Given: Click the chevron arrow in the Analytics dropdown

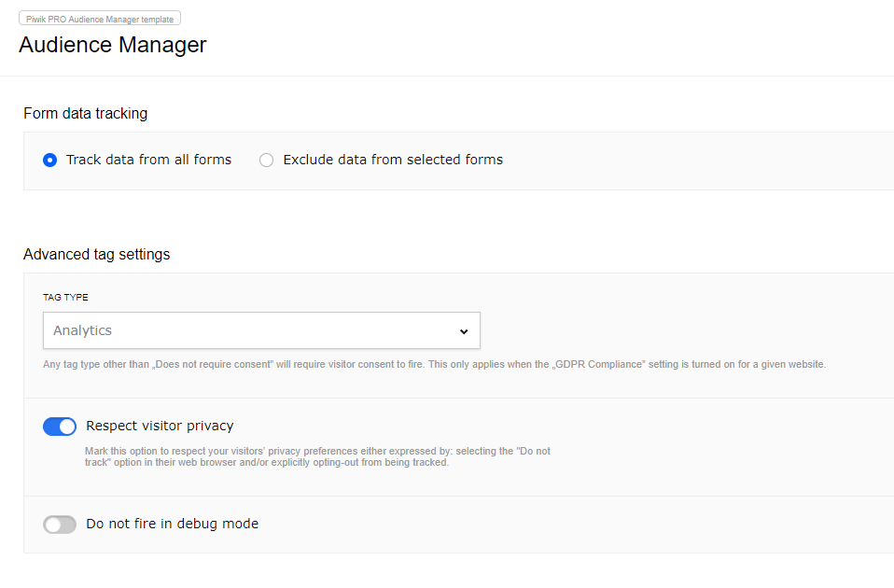Looking at the screenshot, I should click(464, 331).
